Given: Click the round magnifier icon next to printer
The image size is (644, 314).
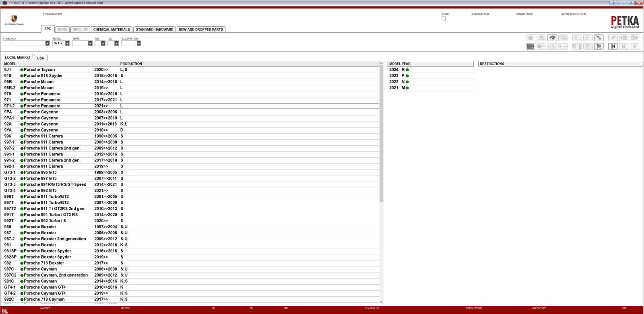Looking at the screenshot, I should [541, 38].
